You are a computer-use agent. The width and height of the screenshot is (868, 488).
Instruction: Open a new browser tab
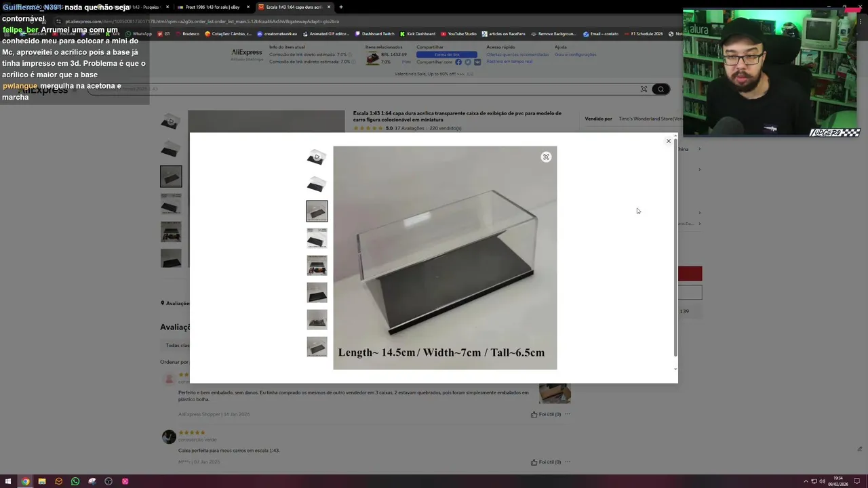[x=340, y=7]
